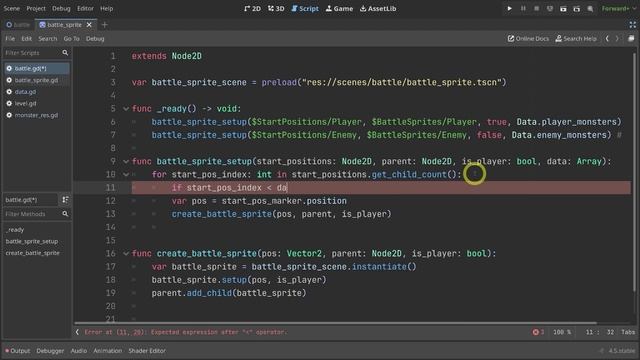Click the Filter Methods search field
This screenshot has height=360, width=640.
pos(36,214)
